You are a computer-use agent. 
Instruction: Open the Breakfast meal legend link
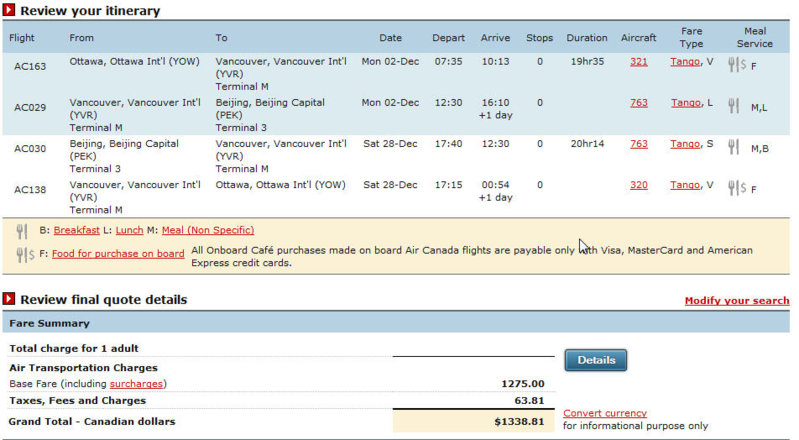(77, 230)
